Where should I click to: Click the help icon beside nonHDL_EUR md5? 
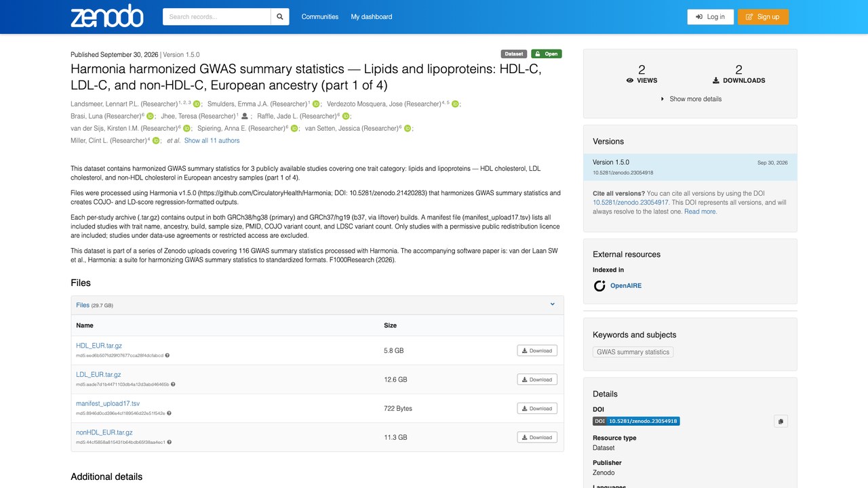pyautogui.click(x=170, y=442)
